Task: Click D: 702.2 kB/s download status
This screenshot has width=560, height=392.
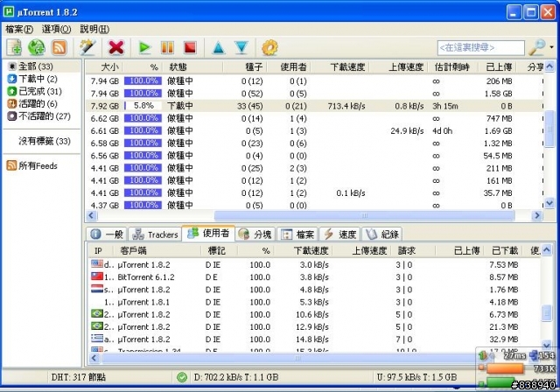Action: coord(236,377)
